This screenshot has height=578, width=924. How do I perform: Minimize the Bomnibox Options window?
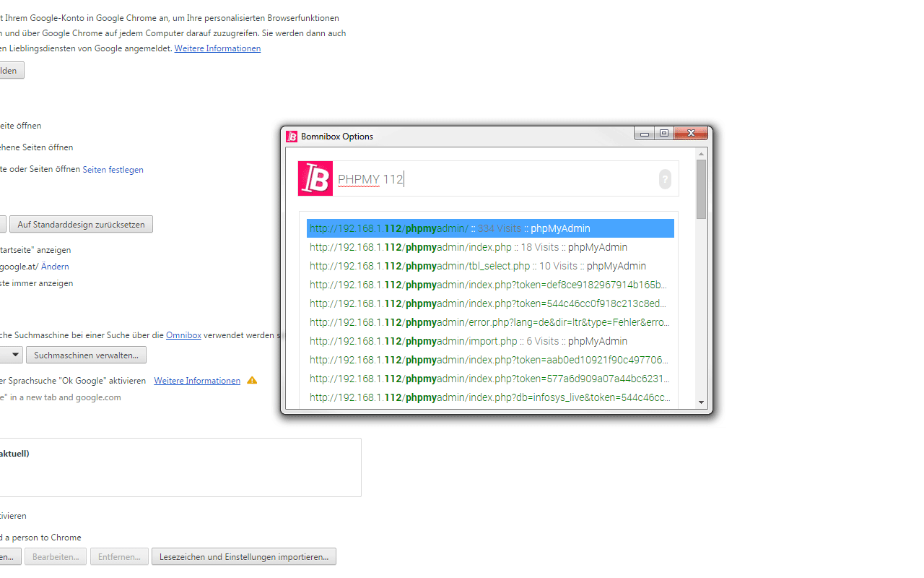coord(645,133)
